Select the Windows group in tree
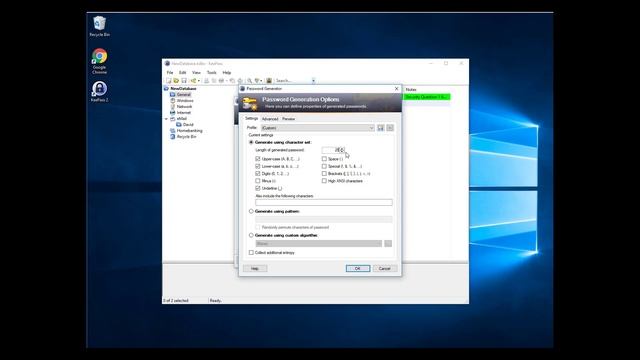The height and width of the screenshot is (360, 640). point(185,100)
